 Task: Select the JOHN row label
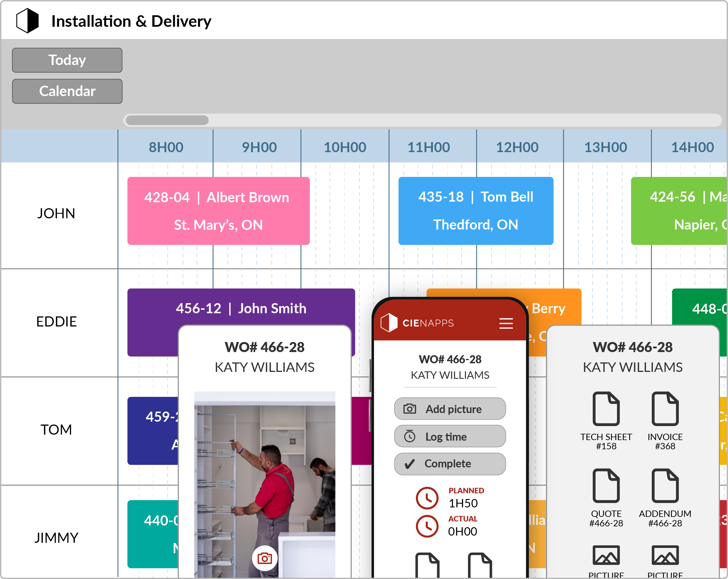(x=56, y=213)
